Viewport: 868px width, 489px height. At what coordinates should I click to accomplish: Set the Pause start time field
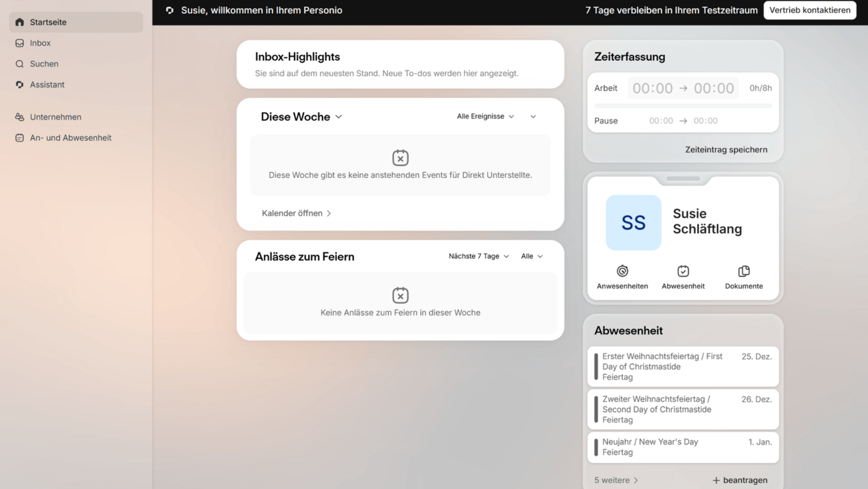point(661,120)
